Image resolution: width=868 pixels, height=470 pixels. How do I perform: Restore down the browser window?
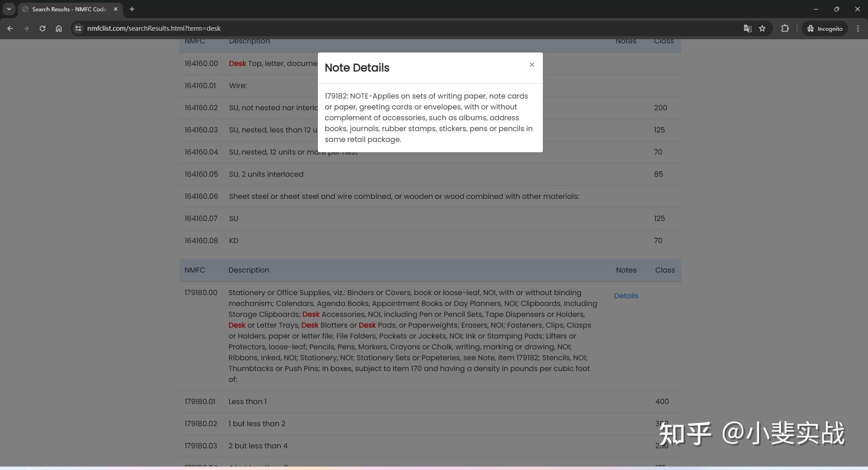[837, 9]
